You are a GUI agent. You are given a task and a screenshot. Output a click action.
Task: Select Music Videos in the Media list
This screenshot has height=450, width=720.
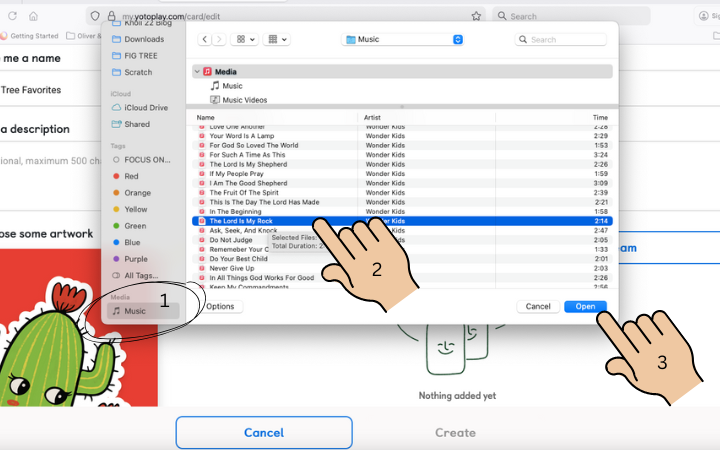pos(243,100)
